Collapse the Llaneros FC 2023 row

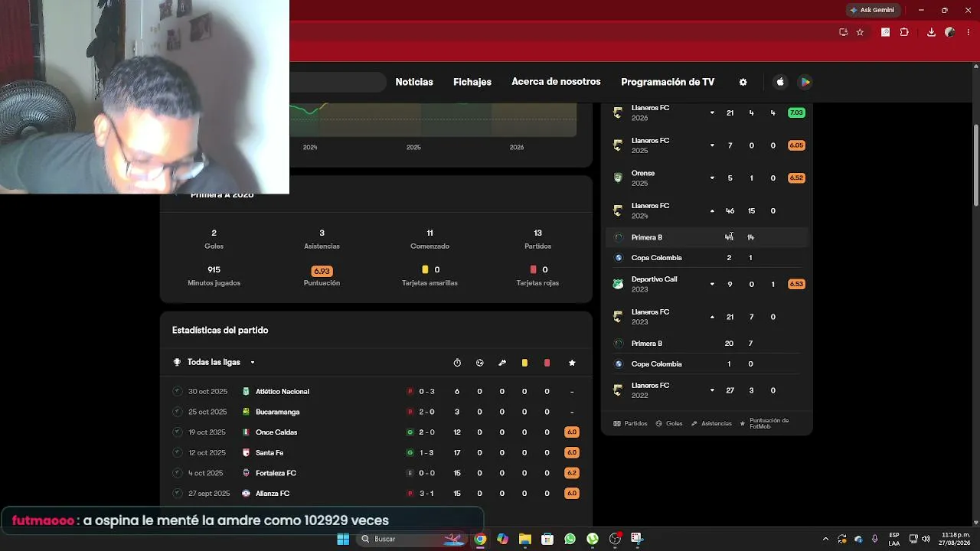tap(712, 317)
